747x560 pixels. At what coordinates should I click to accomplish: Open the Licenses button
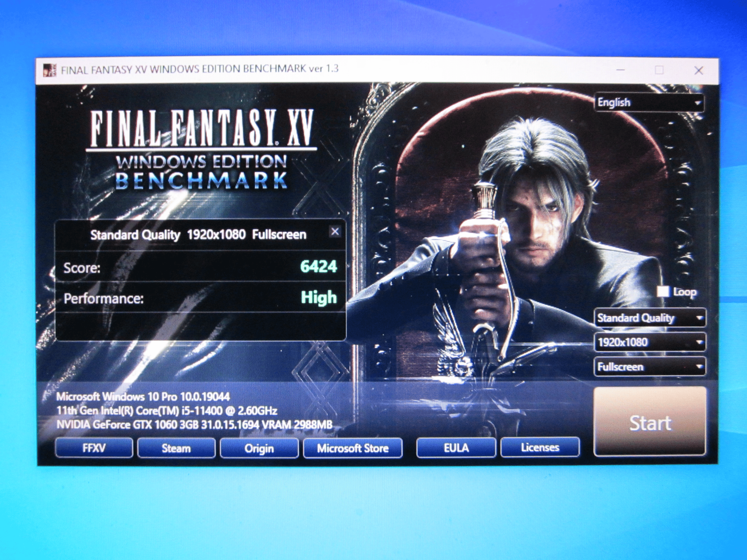(x=540, y=447)
